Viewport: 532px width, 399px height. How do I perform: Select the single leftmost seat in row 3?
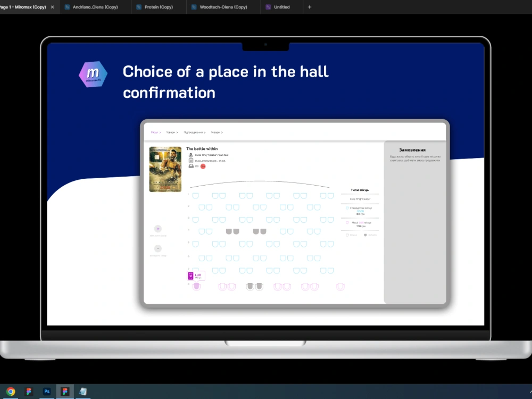coord(195,220)
